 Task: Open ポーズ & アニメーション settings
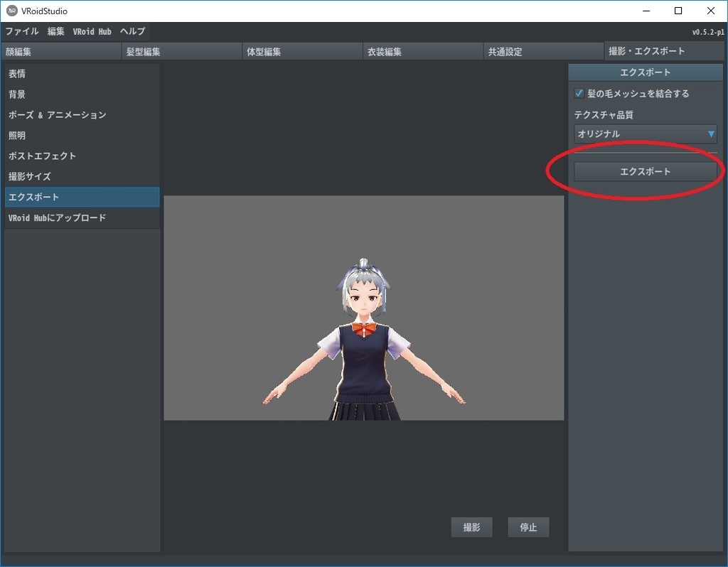click(82, 114)
